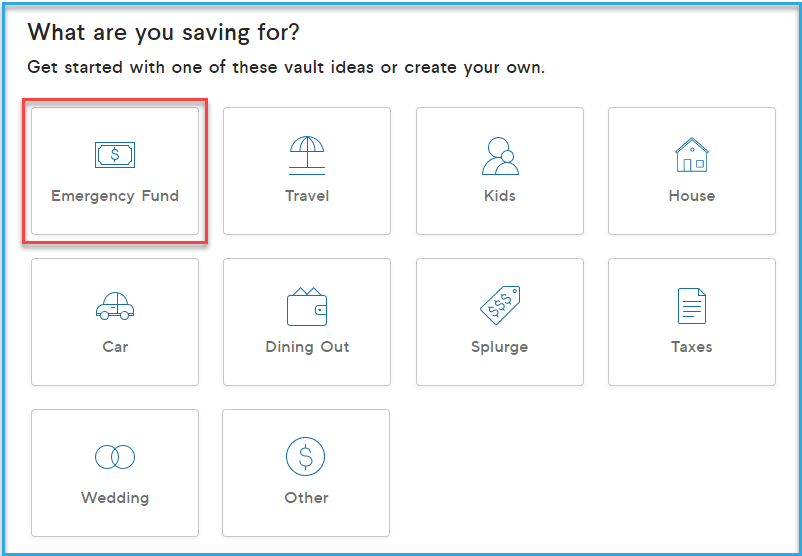Select the interlocking rings Wedding icon
Image resolution: width=802 pixels, height=556 pixels.
point(115,457)
